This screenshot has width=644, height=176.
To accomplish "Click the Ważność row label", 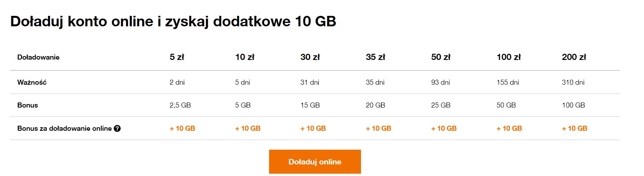I will pyautogui.click(x=32, y=82).
